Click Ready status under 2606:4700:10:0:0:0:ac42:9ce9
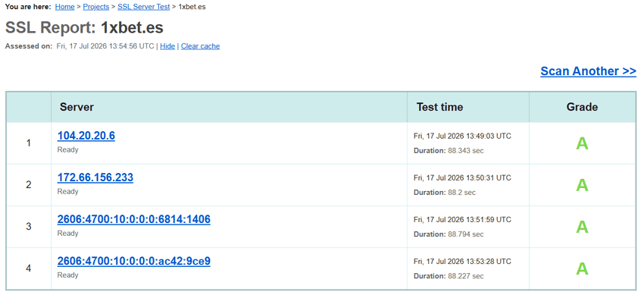 pos(67,275)
